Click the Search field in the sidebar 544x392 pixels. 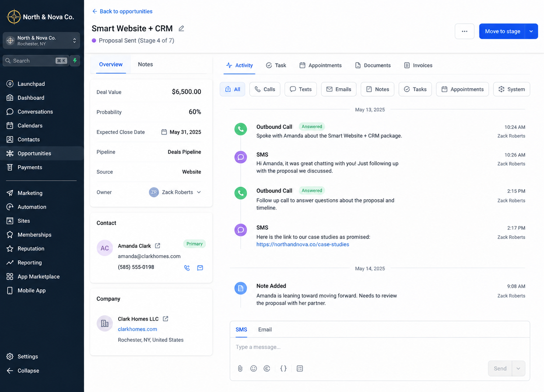[x=35, y=61]
